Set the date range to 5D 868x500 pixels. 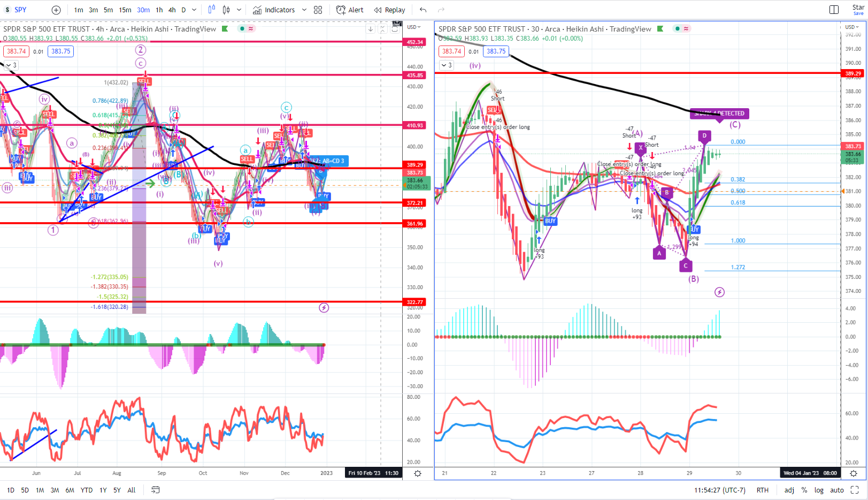coord(25,490)
